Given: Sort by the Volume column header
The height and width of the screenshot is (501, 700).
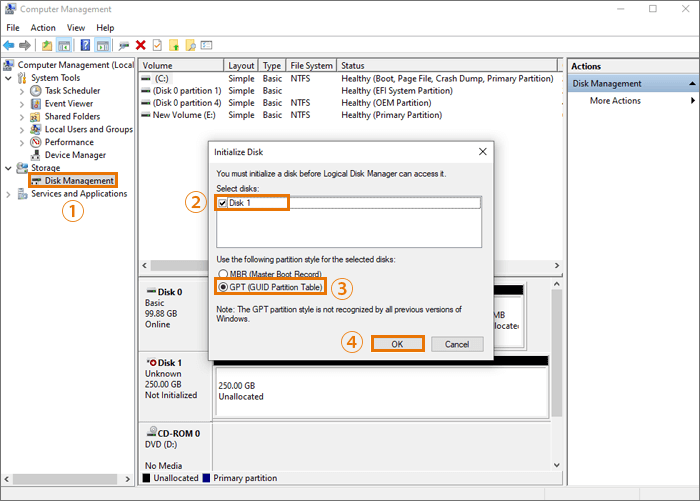Looking at the screenshot, I should click(x=181, y=65).
